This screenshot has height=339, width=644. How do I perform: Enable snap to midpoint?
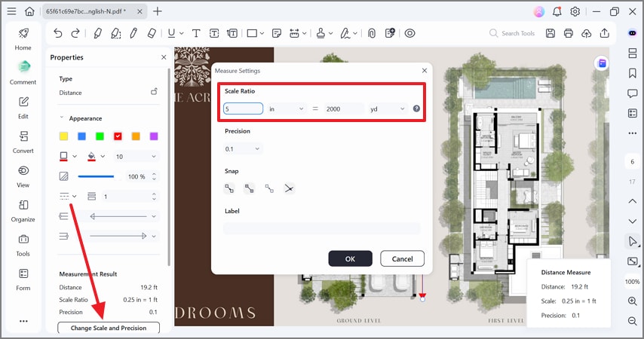(x=250, y=188)
